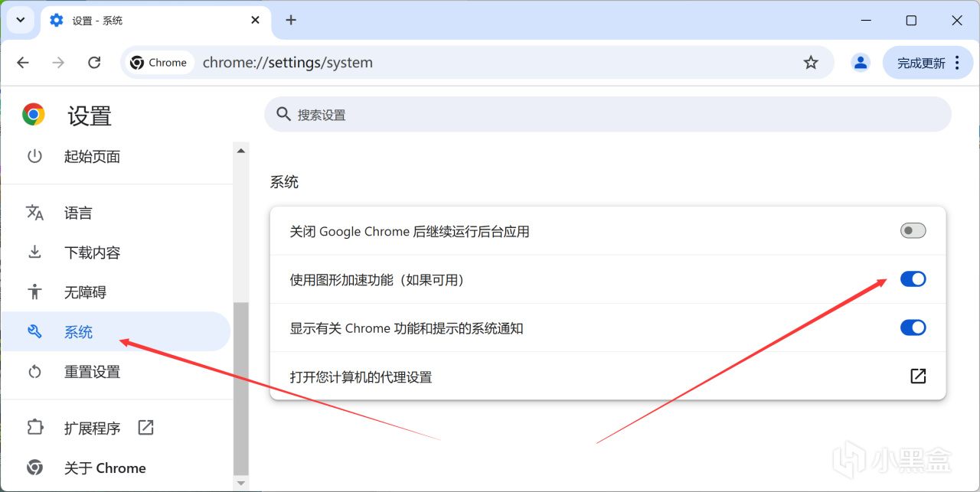Click the reset icon next to 重置设置
980x492 pixels.
(34, 372)
